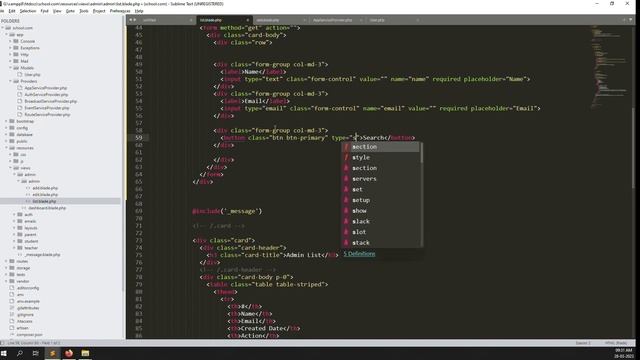Open edit.blade.php in sidebar

point(45,195)
